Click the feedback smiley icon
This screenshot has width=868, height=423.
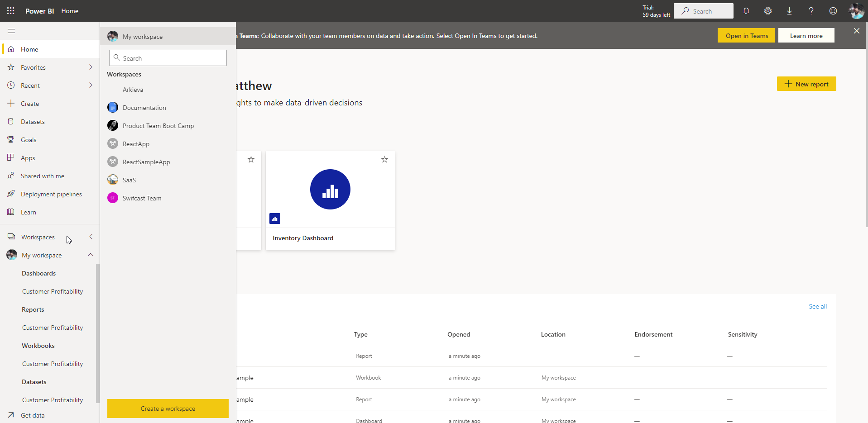tap(833, 11)
